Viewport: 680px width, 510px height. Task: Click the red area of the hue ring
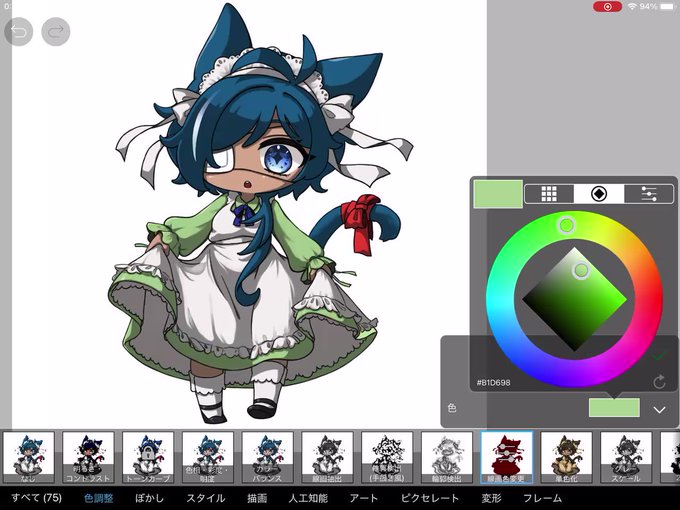pyautogui.click(x=649, y=299)
